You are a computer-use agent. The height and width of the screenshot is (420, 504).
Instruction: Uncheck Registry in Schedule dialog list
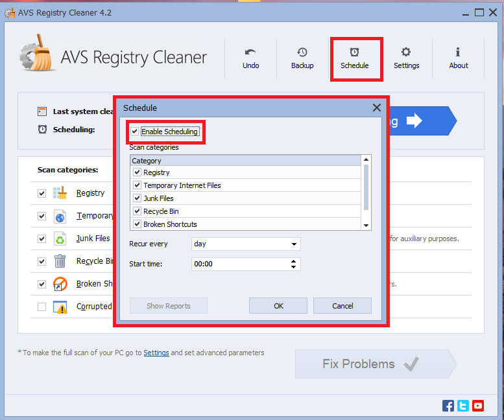(138, 172)
